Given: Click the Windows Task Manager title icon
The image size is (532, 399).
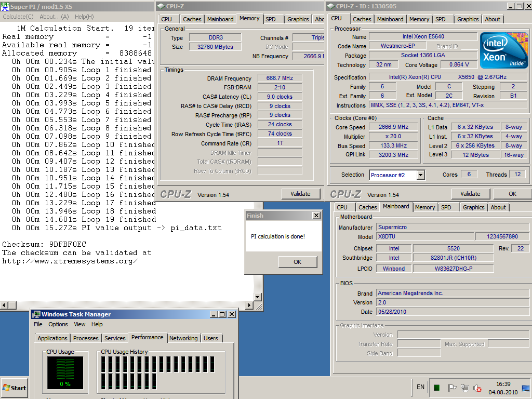Looking at the screenshot, I should click(x=36, y=314).
